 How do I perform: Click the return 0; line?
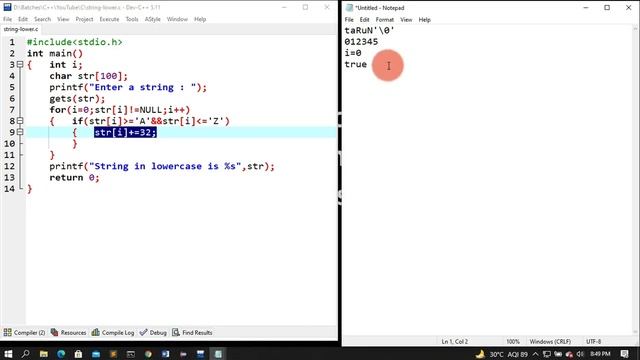pos(74,178)
